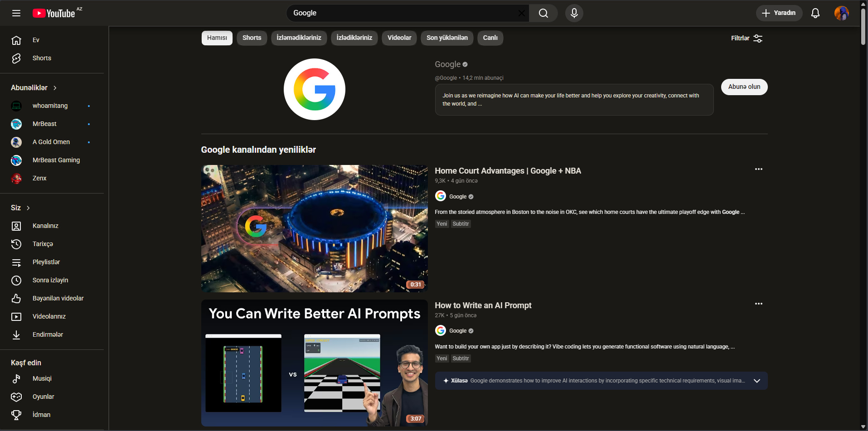This screenshot has width=868, height=431.
Task: Select the Videolar filter chip
Action: coord(399,38)
